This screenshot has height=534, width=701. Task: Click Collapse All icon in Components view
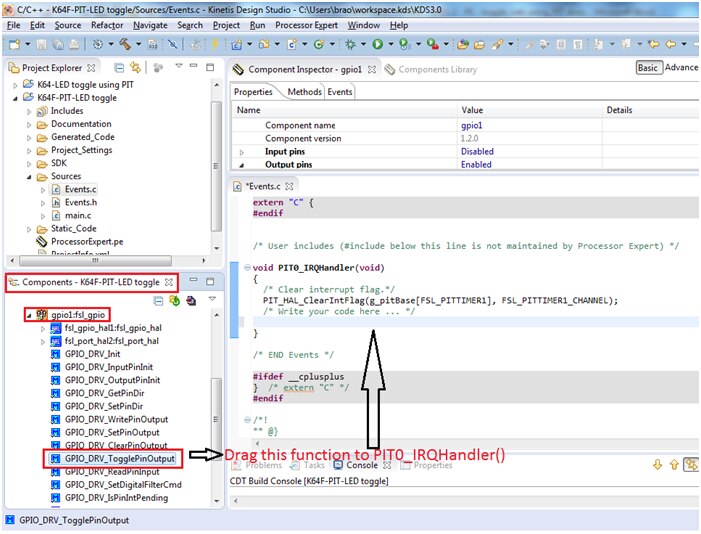(x=158, y=301)
